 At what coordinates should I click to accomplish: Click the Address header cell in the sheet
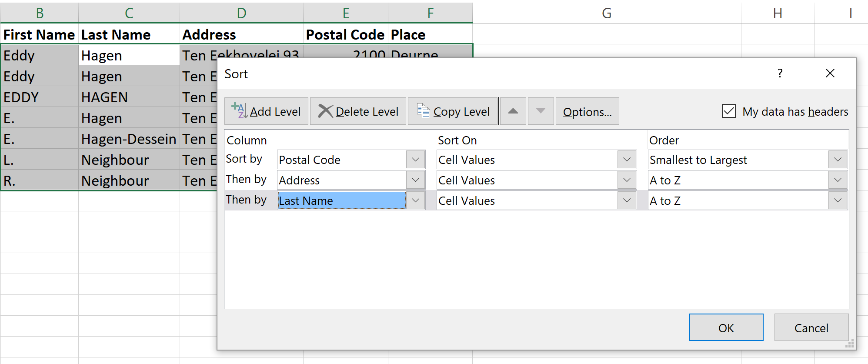(x=241, y=34)
